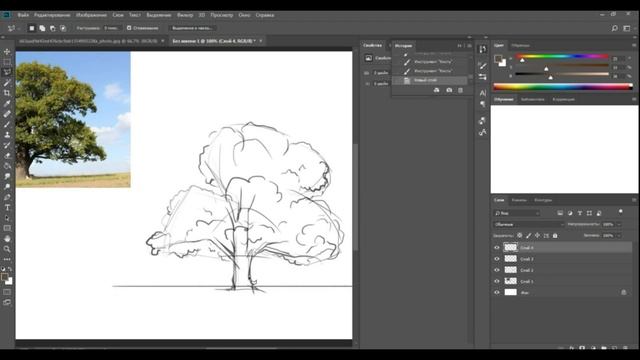640x360 pixels.
Task: Open the Layers panel options menu
Action: pos(634,200)
